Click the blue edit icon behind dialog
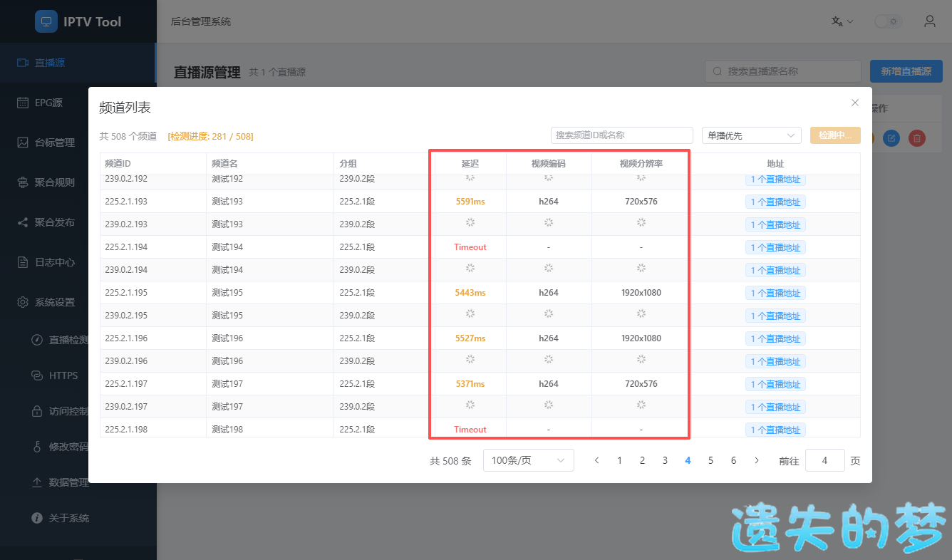 click(x=891, y=138)
